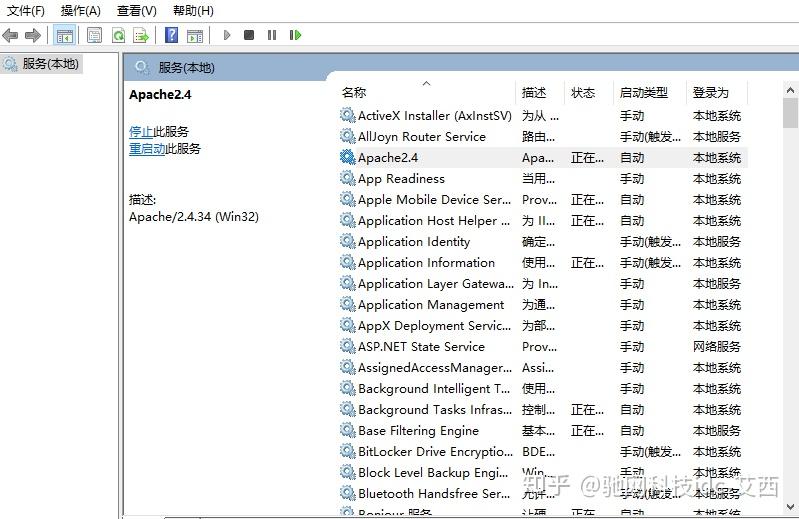Open the 帮助(H) menu
Viewport: 799px width, 519px height.
[x=193, y=11]
